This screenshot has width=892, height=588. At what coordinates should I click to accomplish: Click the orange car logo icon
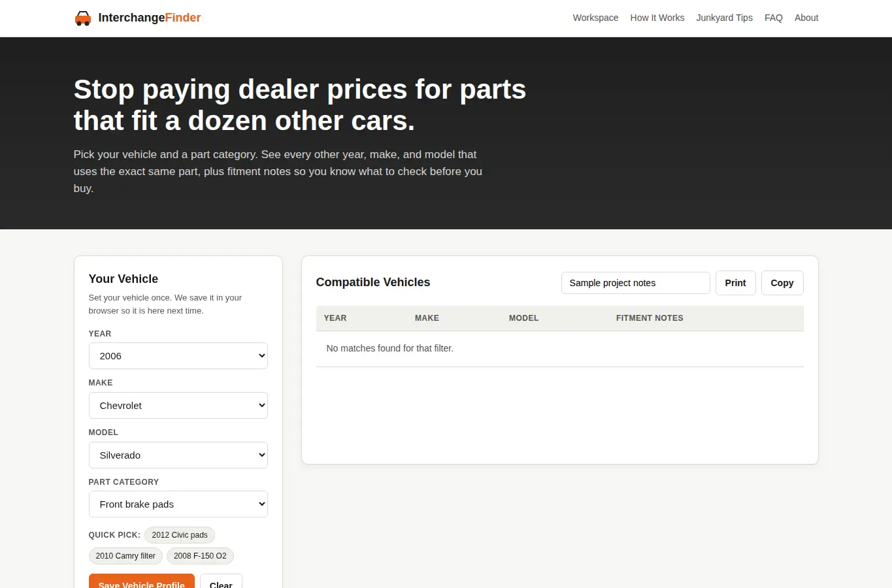(x=83, y=18)
